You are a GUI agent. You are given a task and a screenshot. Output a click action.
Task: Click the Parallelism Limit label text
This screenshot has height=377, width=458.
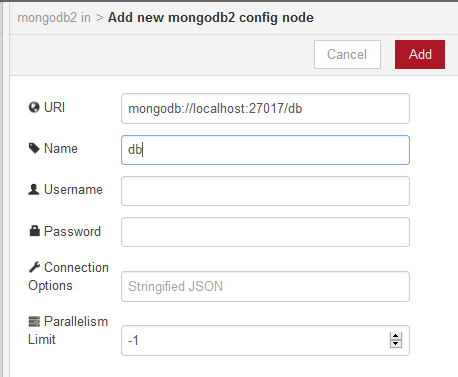[68, 330]
